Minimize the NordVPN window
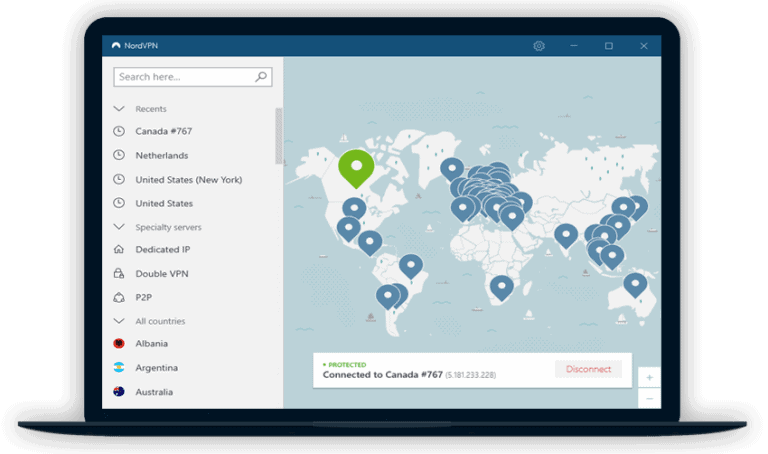Viewport: 768px width, 454px height. (574, 46)
